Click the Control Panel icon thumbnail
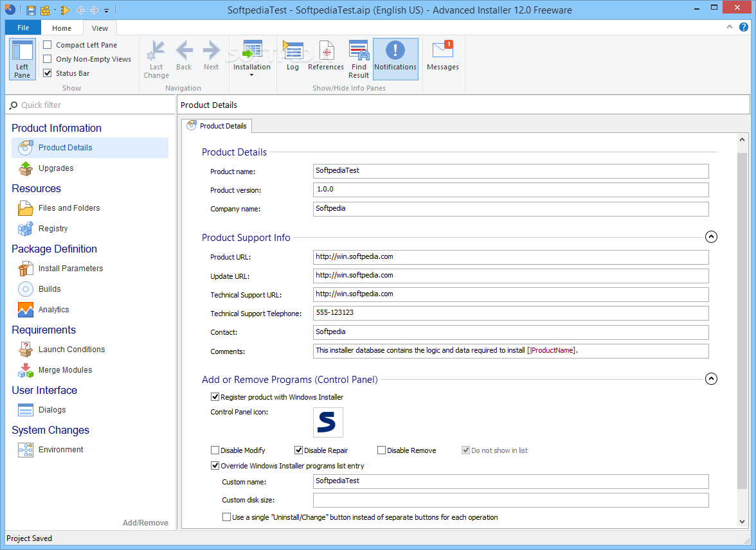This screenshot has height=550, width=756. pyautogui.click(x=328, y=422)
